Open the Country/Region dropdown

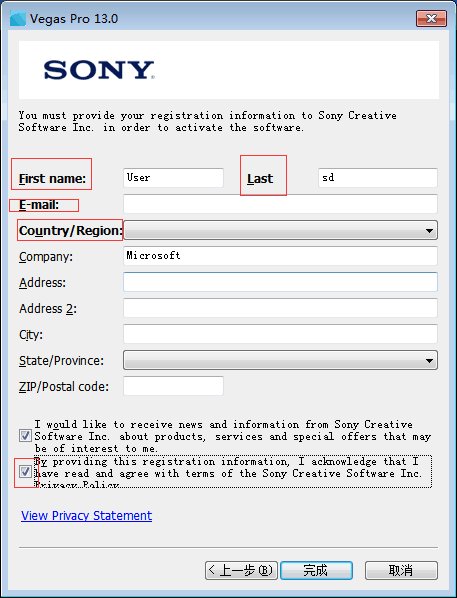[280, 230]
